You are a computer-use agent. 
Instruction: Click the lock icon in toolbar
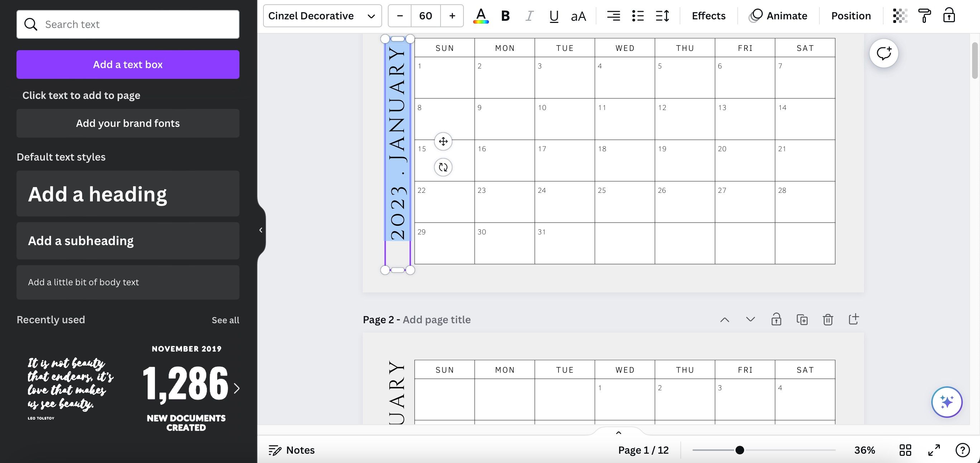point(949,16)
